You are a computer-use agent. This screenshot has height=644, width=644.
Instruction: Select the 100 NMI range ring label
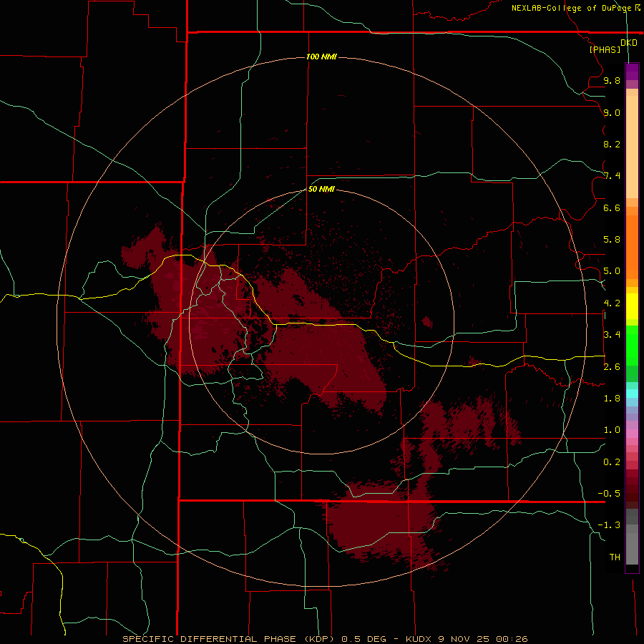coord(321,57)
